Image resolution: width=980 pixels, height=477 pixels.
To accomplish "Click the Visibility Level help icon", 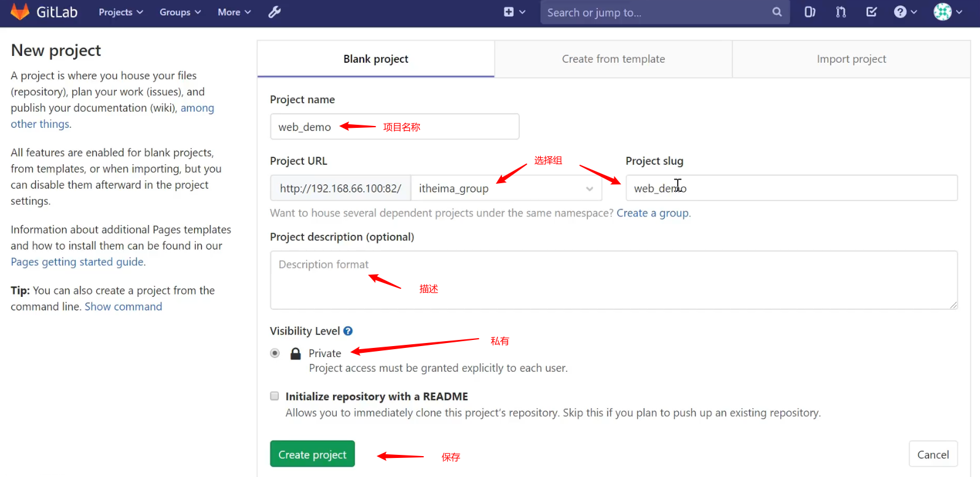I will pyautogui.click(x=348, y=331).
